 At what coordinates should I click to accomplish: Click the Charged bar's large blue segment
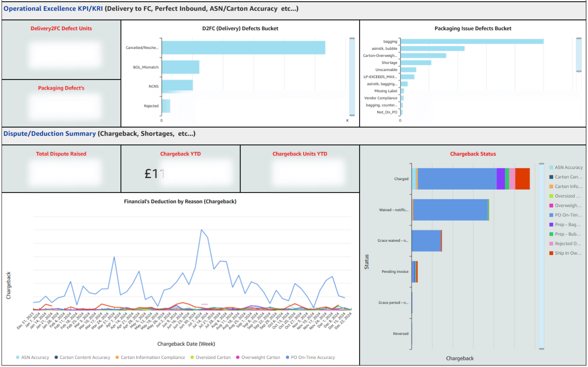tap(457, 179)
